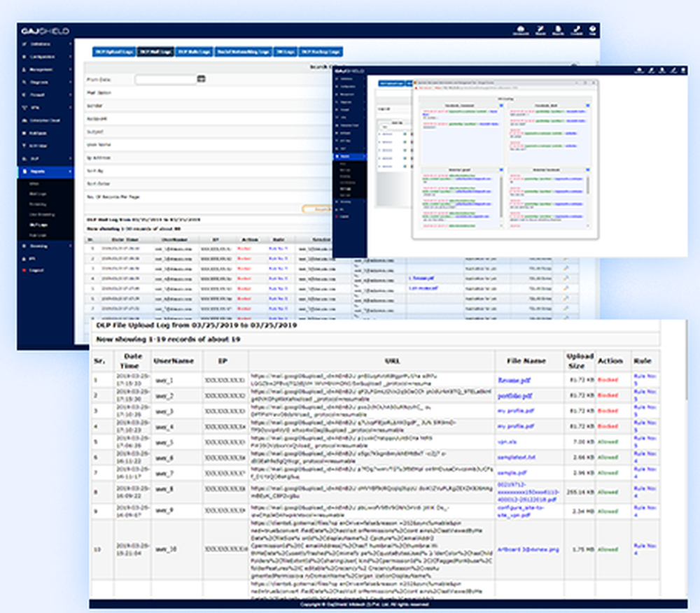Open the sample.pdf link in user_7 row
This screenshot has width=700, height=613.
tap(512, 473)
